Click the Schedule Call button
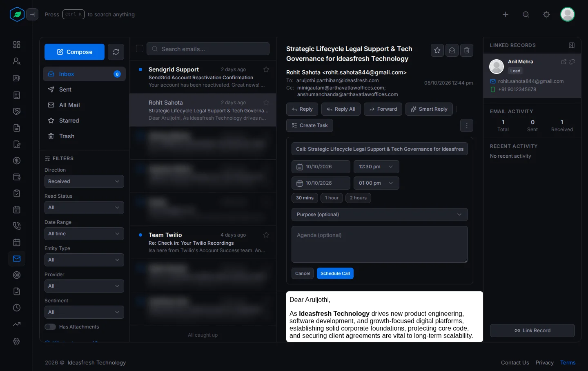 coord(335,273)
